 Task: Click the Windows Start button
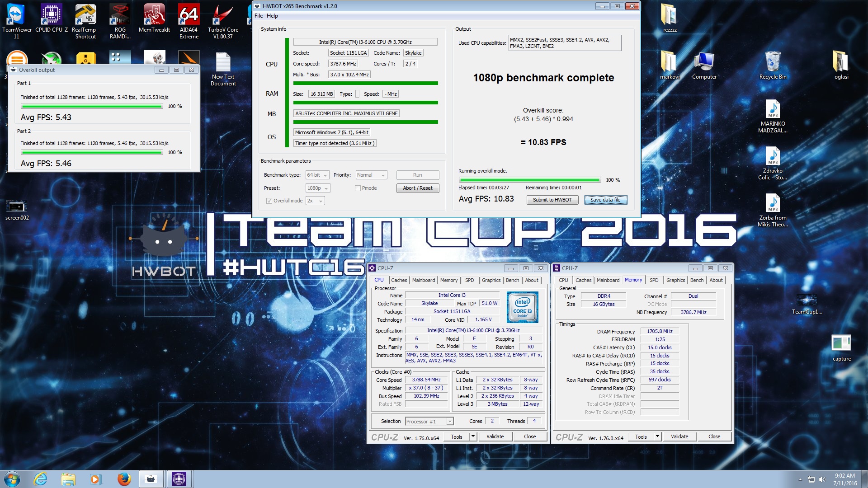point(12,479)
